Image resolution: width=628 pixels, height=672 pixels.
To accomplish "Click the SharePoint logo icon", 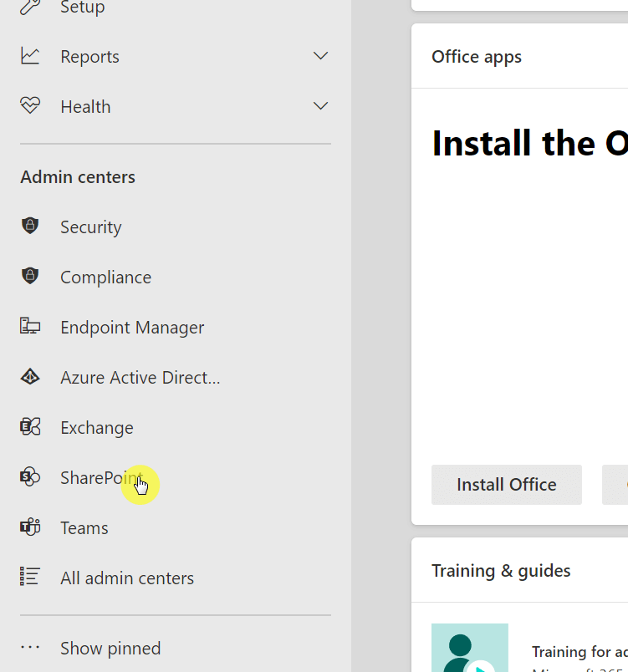I will point(30,476).
